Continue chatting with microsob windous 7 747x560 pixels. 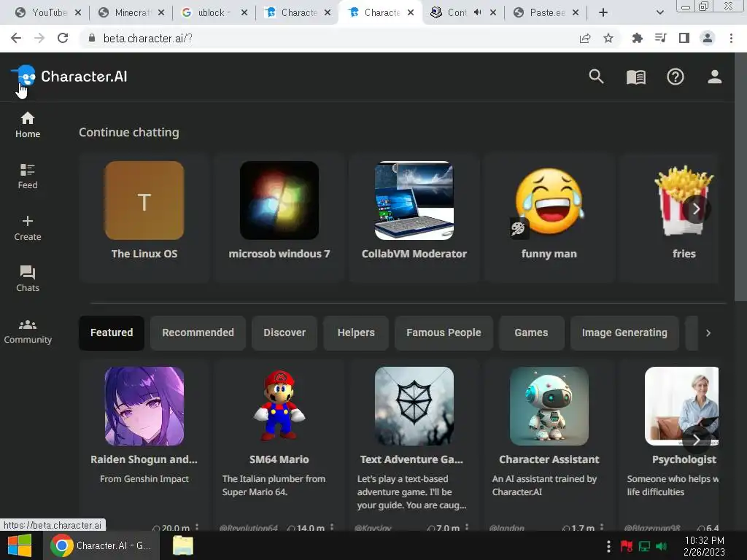tap(279, 219)
